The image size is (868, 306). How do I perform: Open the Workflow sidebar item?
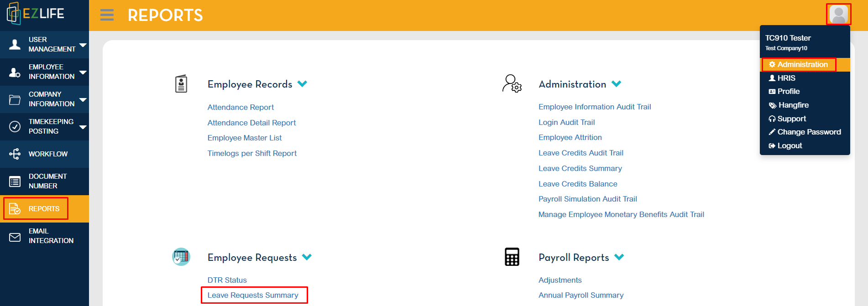click(x=44, y=154)
